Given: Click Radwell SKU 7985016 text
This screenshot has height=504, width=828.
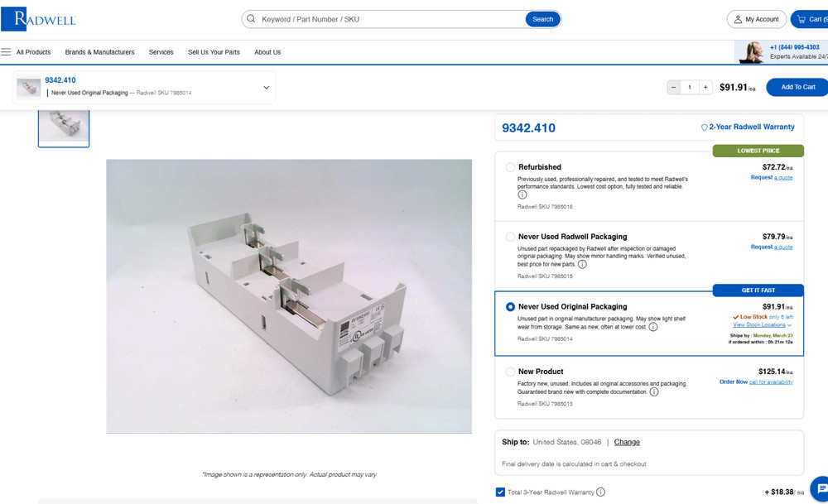Looking at the screenshot, I should click(545, 207).
